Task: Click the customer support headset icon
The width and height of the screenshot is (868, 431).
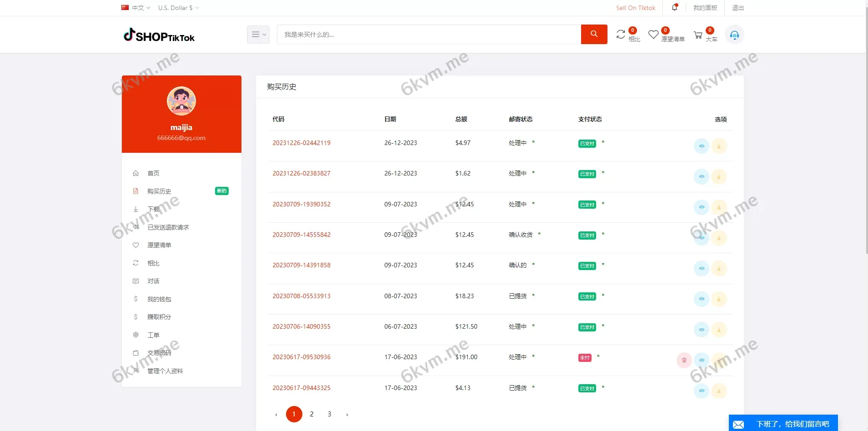Action: (735, 35)
